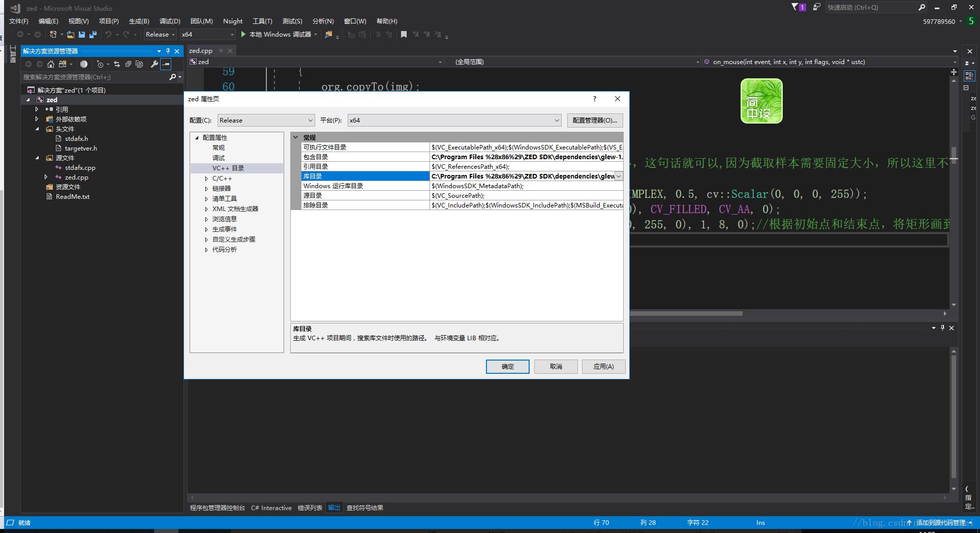
Task: Pin the Output panel with the pushpin icon
Action: [x=942, y=328]
